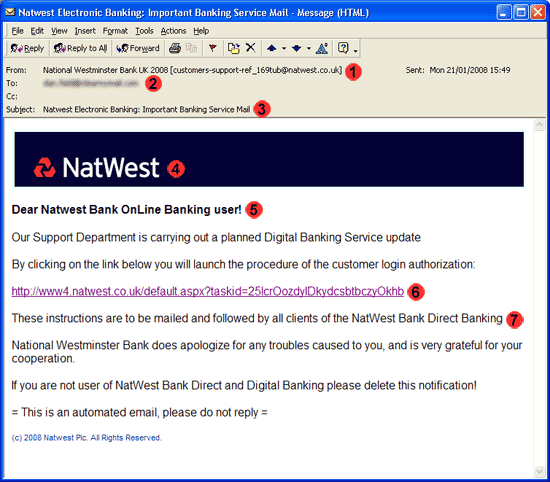Viewport: 550px width, 482px height.
Task: Expand the toolbar options arrow
Action: (356, 51)
